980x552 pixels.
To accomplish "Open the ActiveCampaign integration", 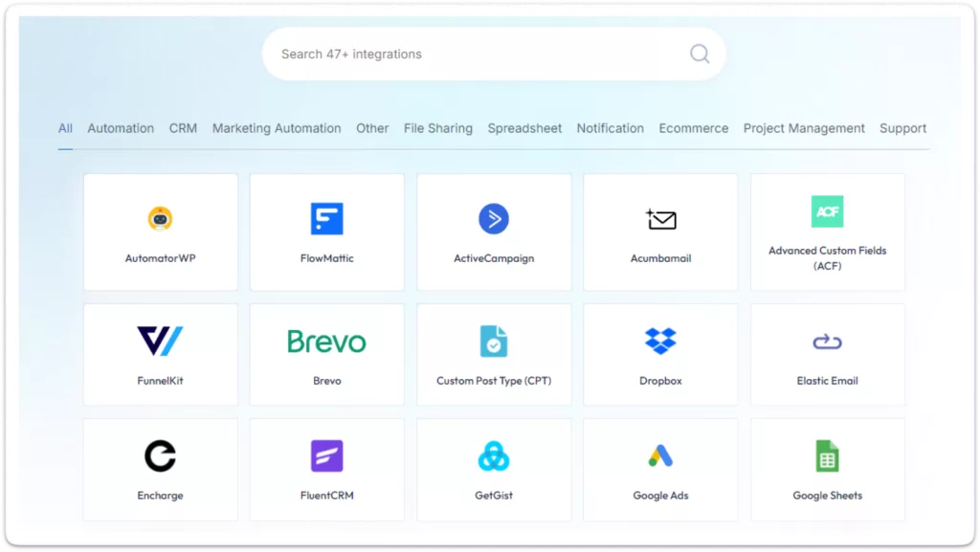I will tap(494, 218).
